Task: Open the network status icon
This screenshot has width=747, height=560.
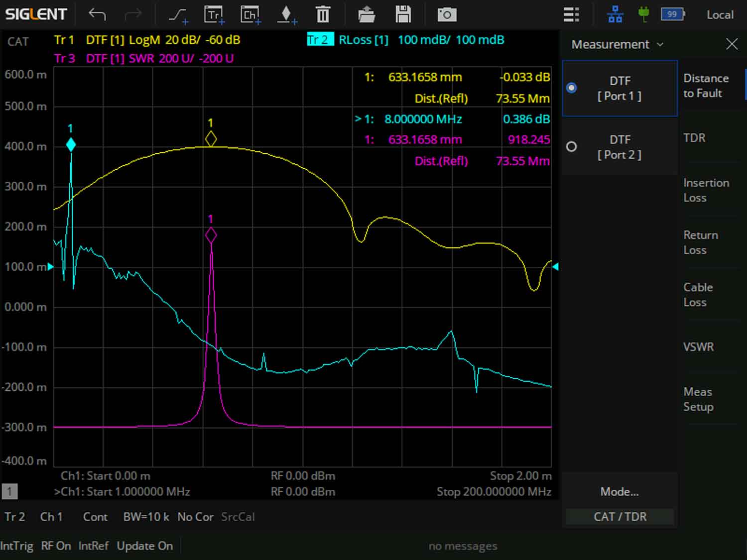Action: [x=615, y=15]
